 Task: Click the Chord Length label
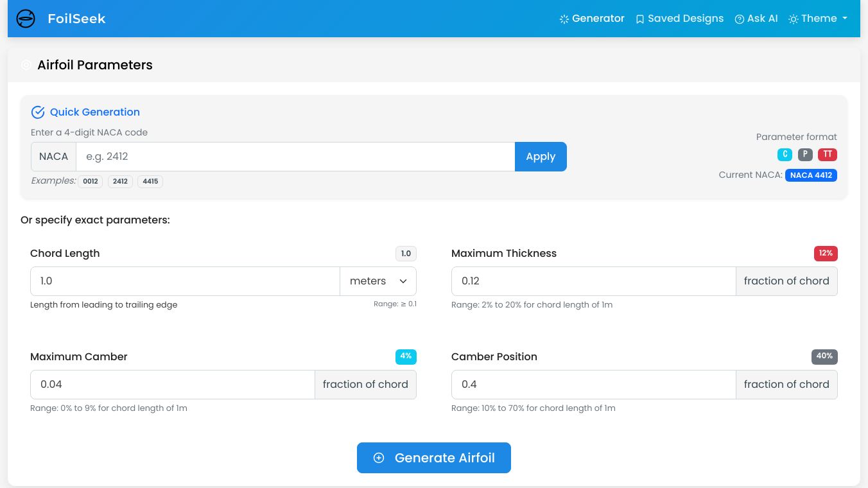65,254
